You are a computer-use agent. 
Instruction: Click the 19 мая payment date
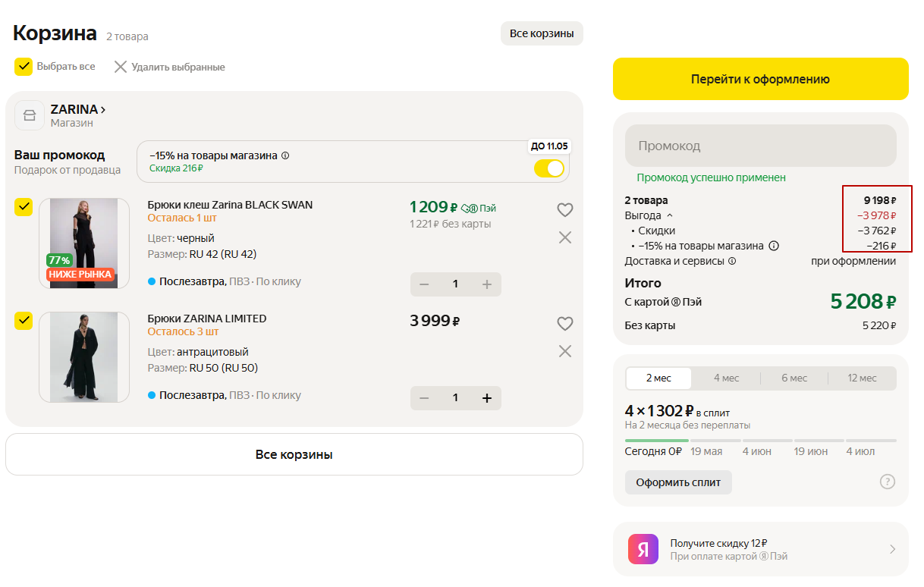(x=706, y=451)
